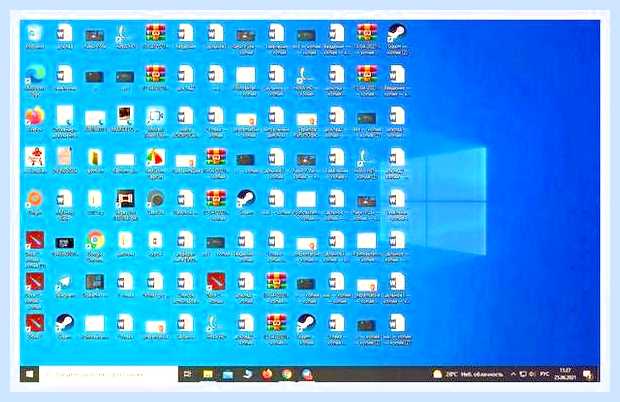
Task: Select the red cartoon character desktop icon
Action: tap(35, 160)
